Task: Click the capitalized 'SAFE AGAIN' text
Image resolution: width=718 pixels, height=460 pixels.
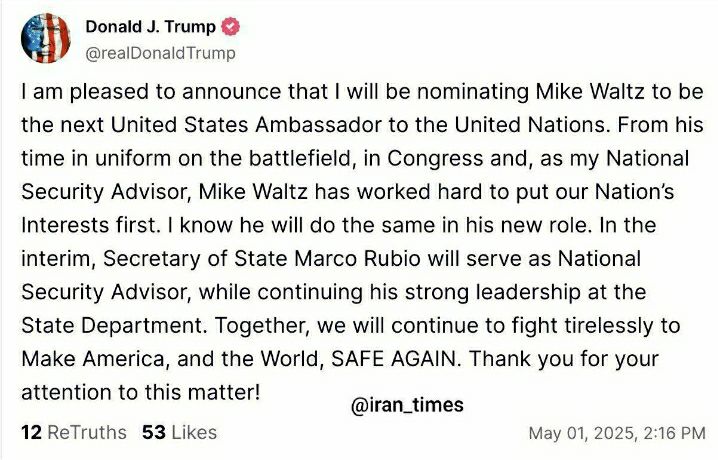Action: point(394,359)
